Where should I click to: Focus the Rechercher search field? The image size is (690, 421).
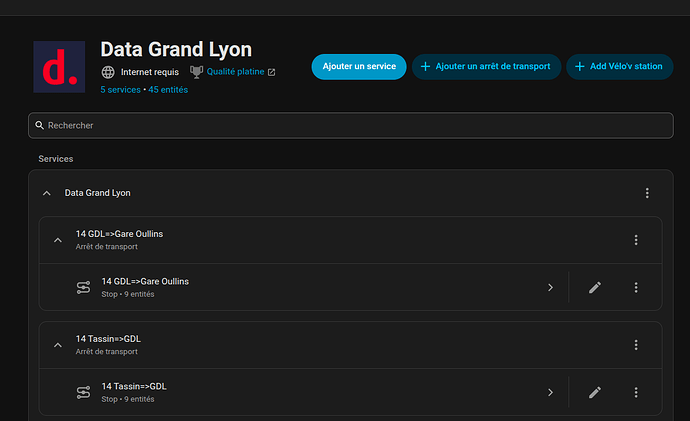pos(351,125)
